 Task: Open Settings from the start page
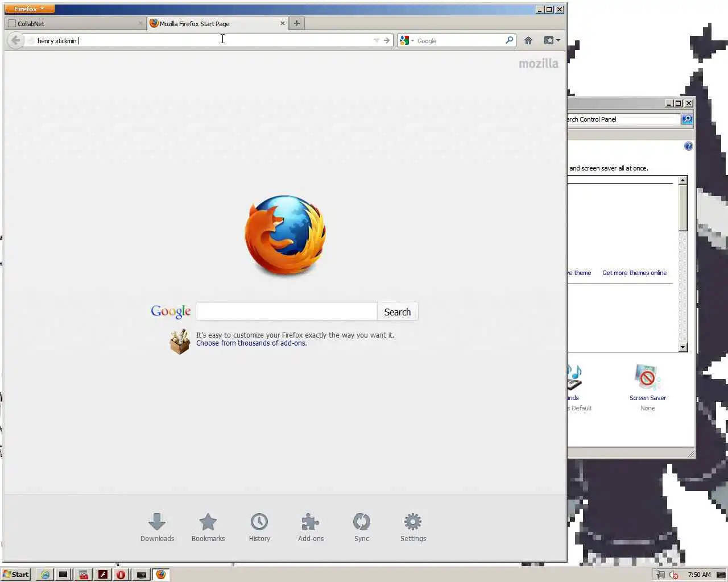pyautogui.click(x=413, y=527)
